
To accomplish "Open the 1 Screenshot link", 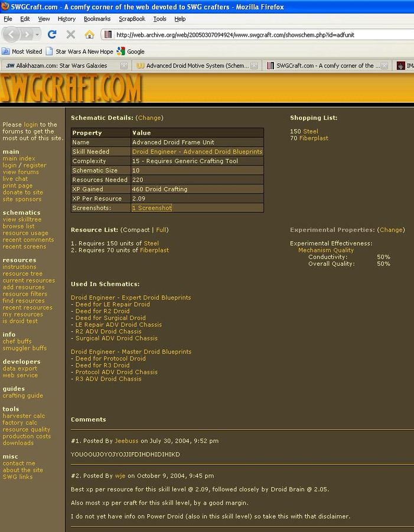I will (152, 208).
